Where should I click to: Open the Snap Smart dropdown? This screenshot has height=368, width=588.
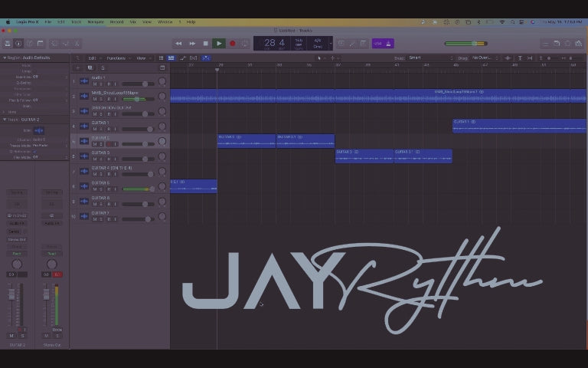[430, 58]
